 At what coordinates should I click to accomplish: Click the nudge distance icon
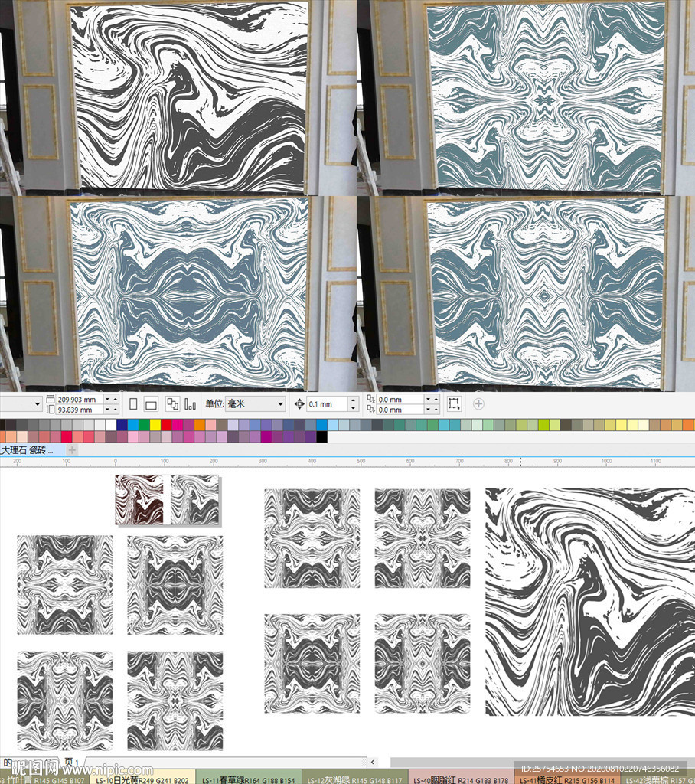299,403
